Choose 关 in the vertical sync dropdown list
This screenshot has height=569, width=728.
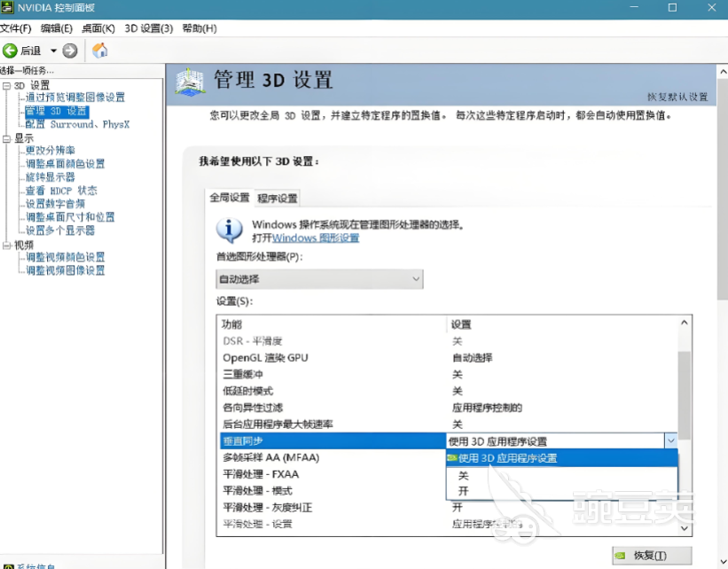pos(562,475)
